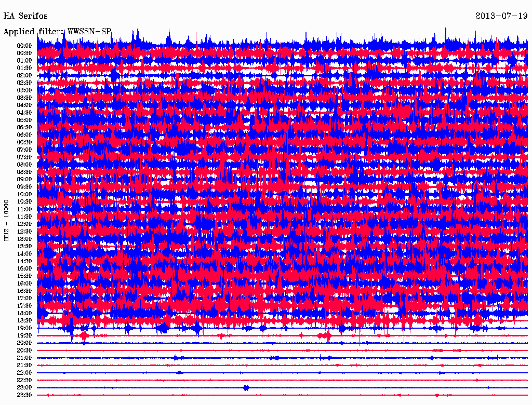Click the 'Applied filter: WWSSN-SP' label
The width and height of the screenshot is (532, 405).
pos(57,32)
